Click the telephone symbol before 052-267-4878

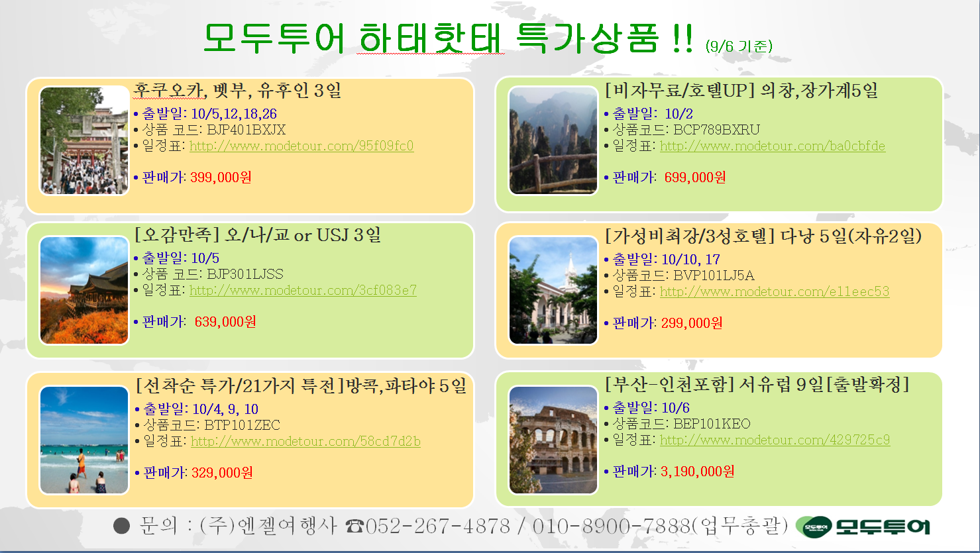tap(354, 527)
